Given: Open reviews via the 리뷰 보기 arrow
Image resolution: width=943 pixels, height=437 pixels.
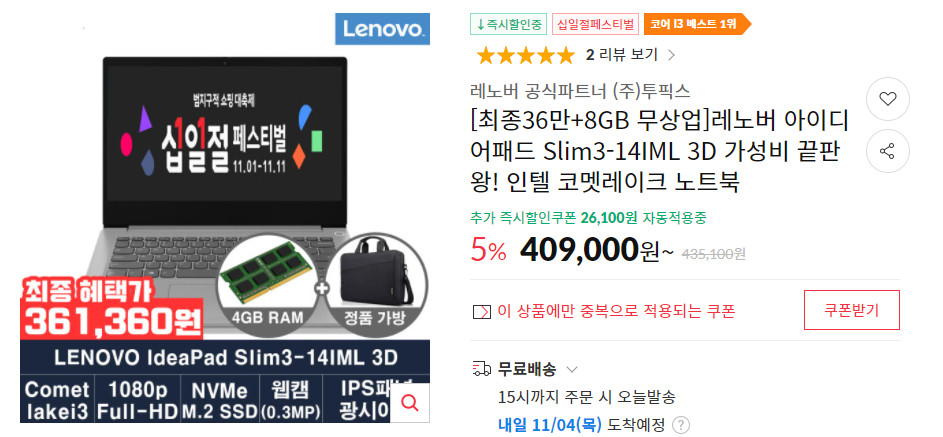Looking at the screenshot, I should click(672, 55).
